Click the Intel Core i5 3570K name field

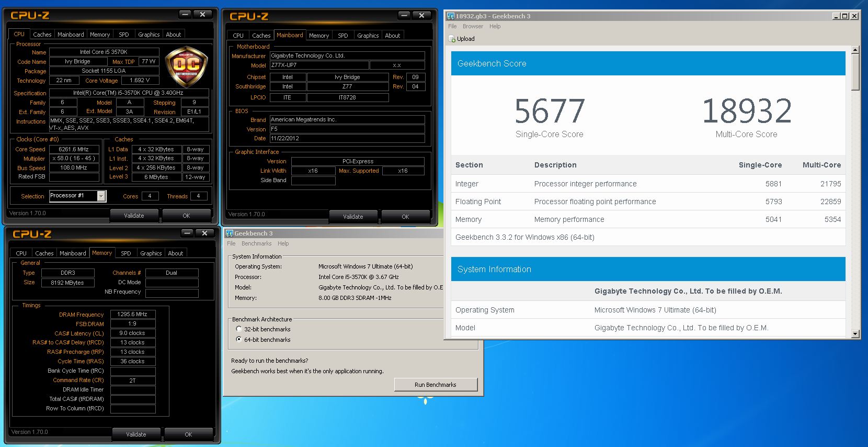[x=104, y=52]
